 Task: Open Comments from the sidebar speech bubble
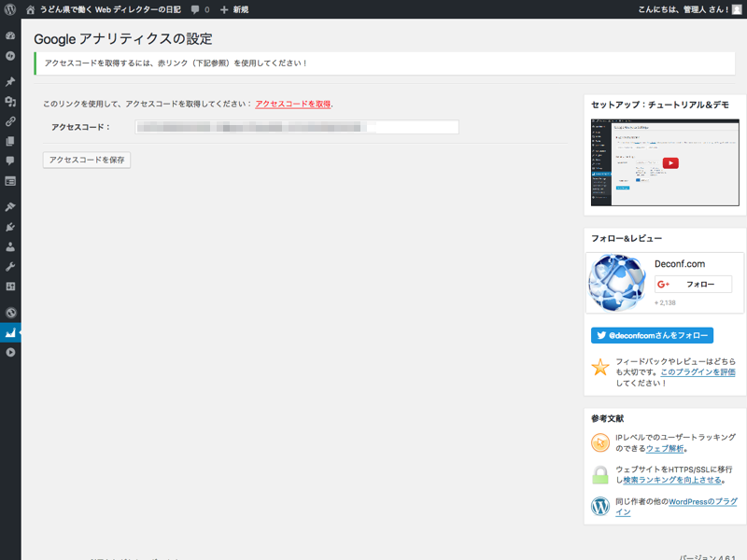coord(10,161)
